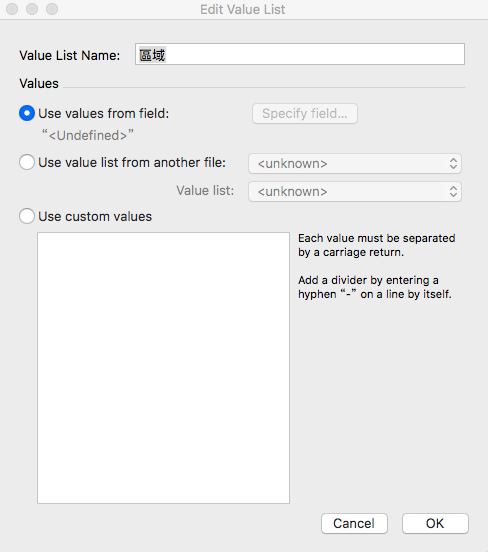Click the Values section heading
488x552 pixels.
[x=39, y=83]
